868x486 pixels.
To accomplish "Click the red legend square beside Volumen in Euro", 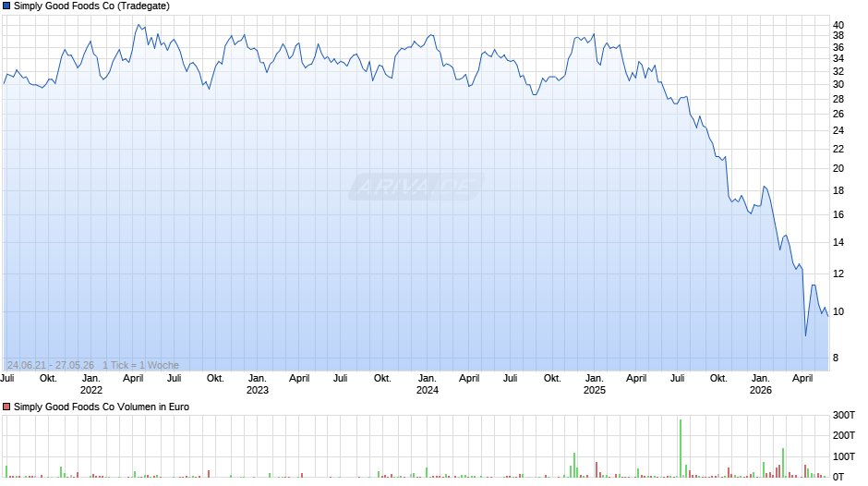I will (6, 407).
